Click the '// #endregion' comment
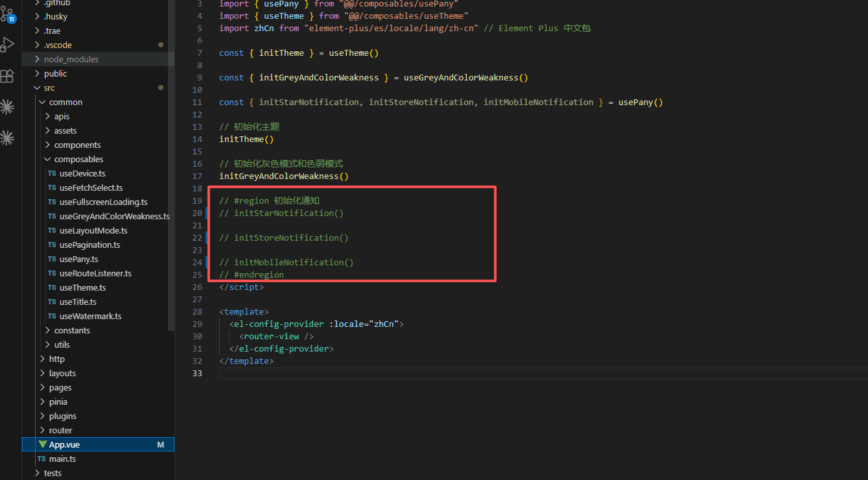Image resolution: width=868 pixels, height=480 pixels. coord(252,274)
